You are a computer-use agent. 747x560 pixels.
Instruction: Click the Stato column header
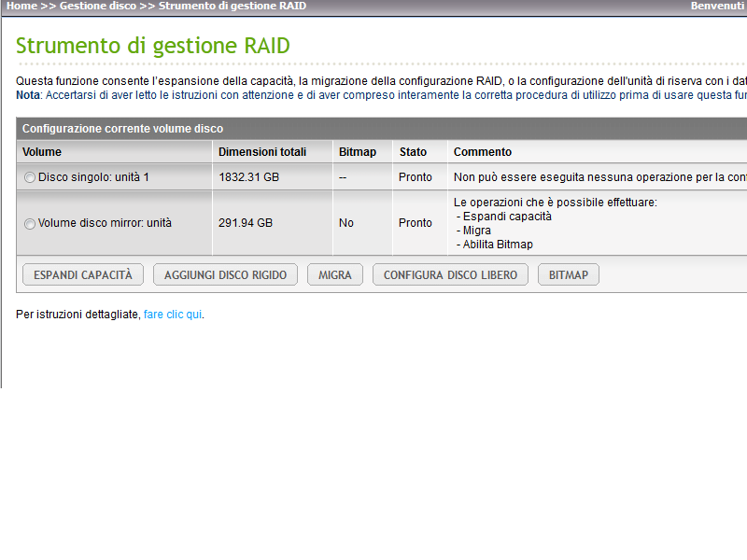pyautogui.click(x=413, y=152)
